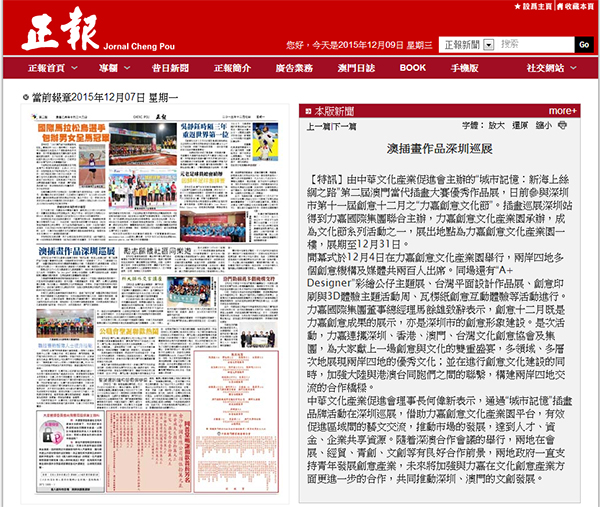Open the 昔日新聞 nav item

(x=170, y=68)
